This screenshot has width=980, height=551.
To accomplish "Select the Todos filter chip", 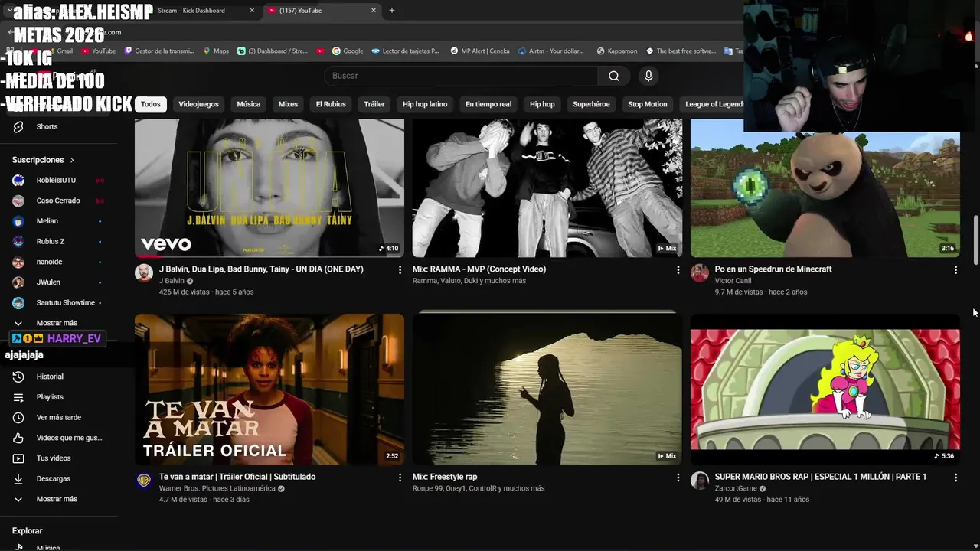I will (151, 104).
